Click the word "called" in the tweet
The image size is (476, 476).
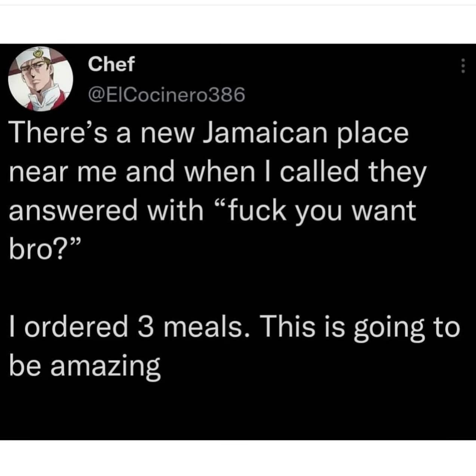coord(320,172)
